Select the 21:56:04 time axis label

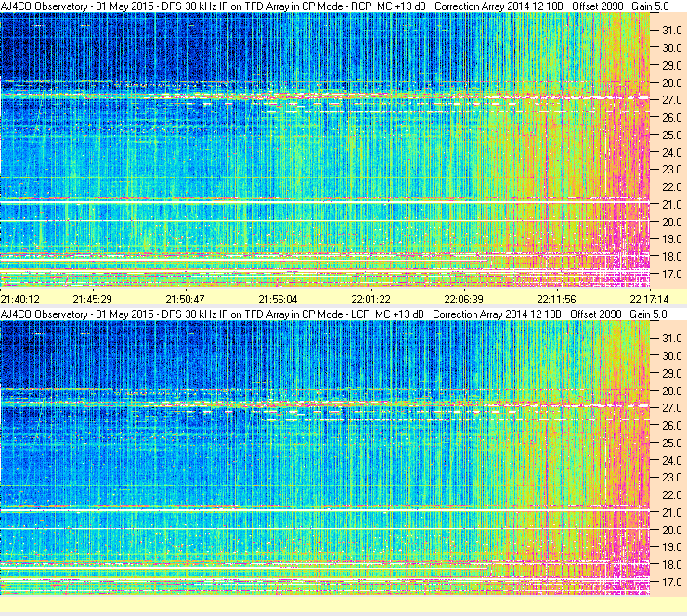pos(278,300)
